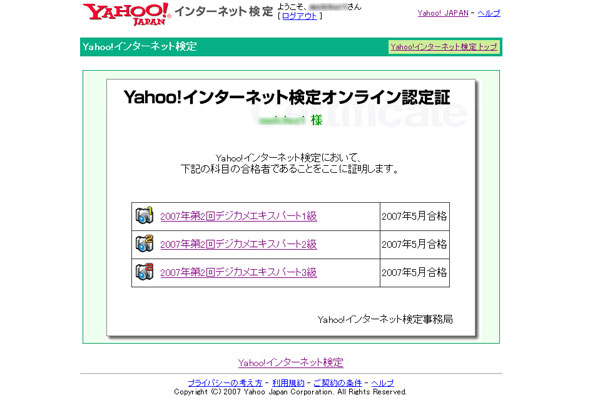Click the level 2 camera badge icon

coord(144,244)
